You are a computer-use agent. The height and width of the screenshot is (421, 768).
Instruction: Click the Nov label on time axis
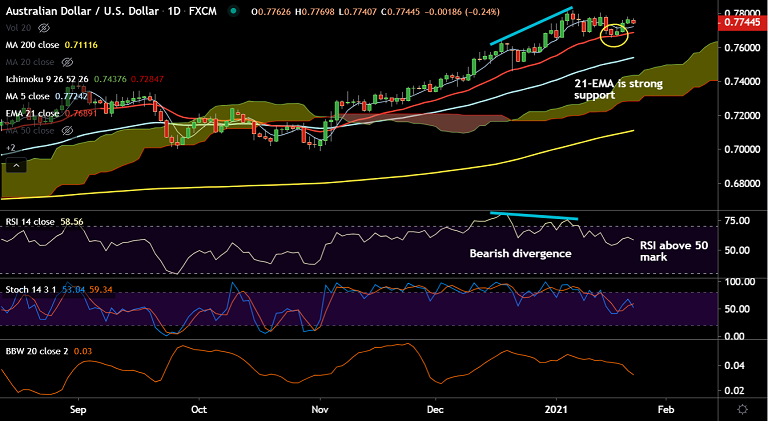coord(320,409)
